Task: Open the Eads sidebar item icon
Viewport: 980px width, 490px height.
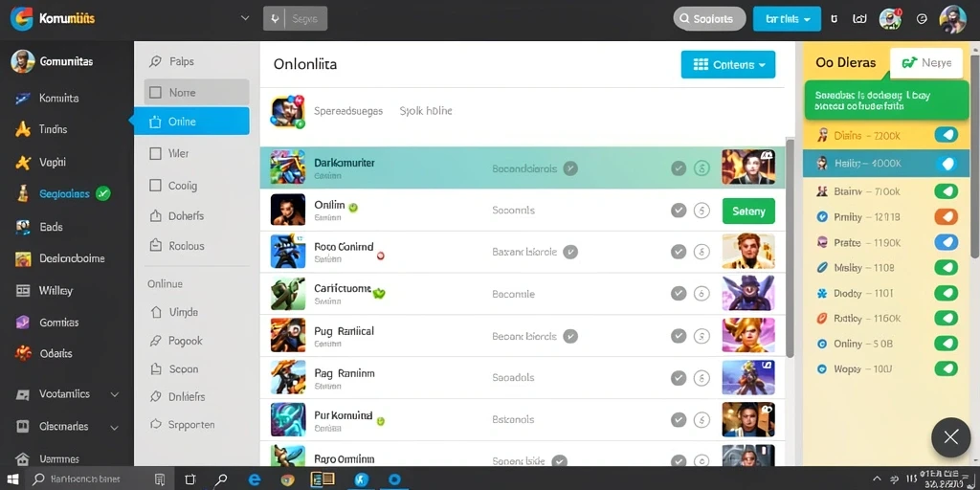Action: tap(23, 227)
